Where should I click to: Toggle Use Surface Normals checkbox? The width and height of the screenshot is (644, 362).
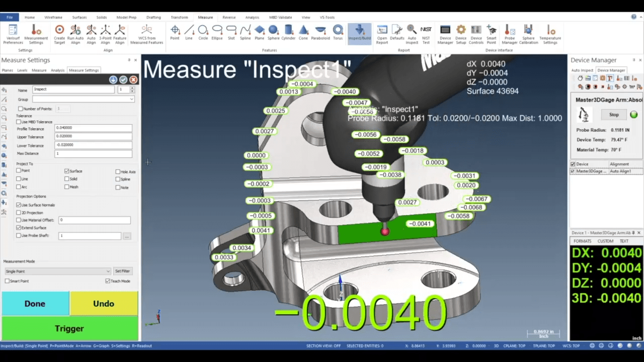[19, 205]
